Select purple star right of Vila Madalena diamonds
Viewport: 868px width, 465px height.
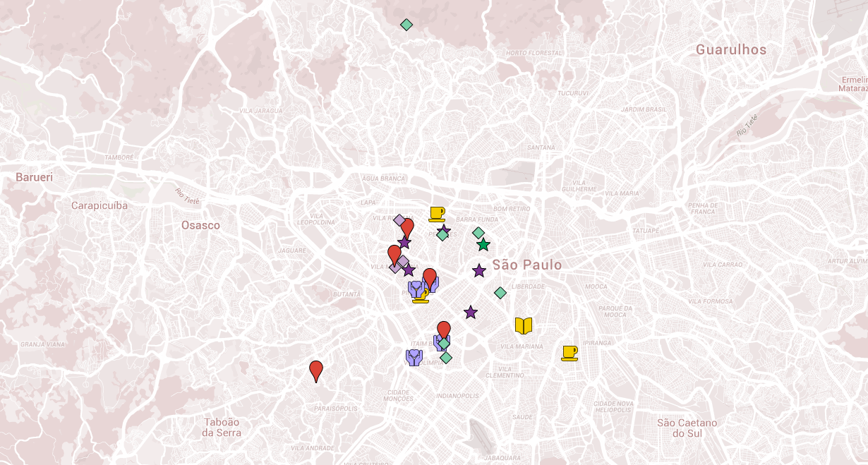click(409, 270)
